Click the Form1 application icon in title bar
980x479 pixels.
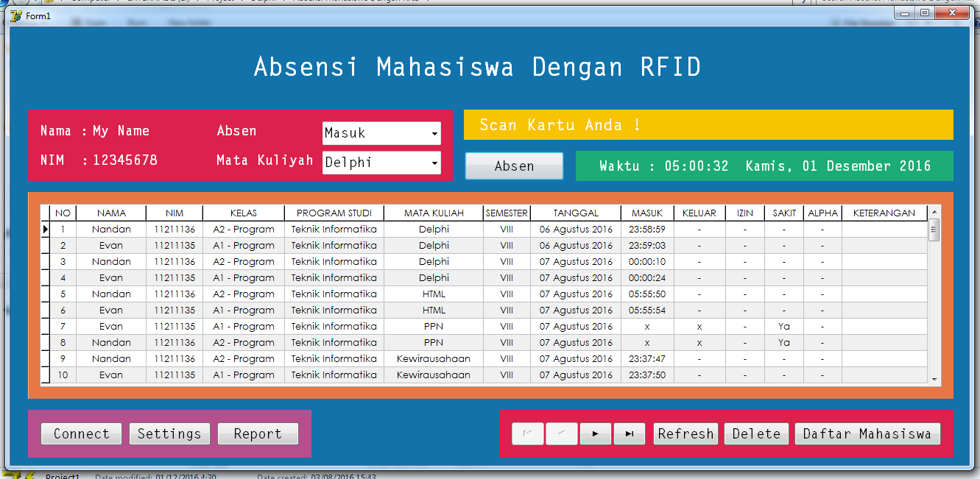point(16,15)
